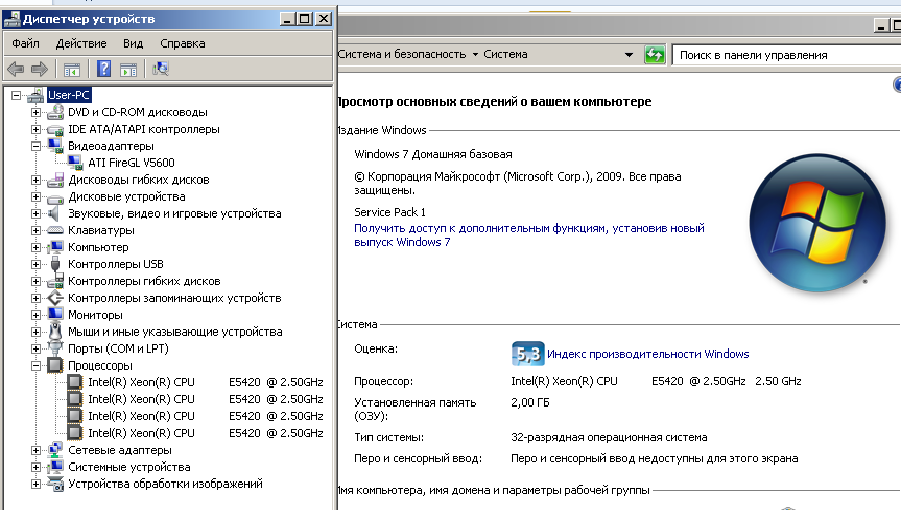Expand the Системные устройства node

point(36,467)
